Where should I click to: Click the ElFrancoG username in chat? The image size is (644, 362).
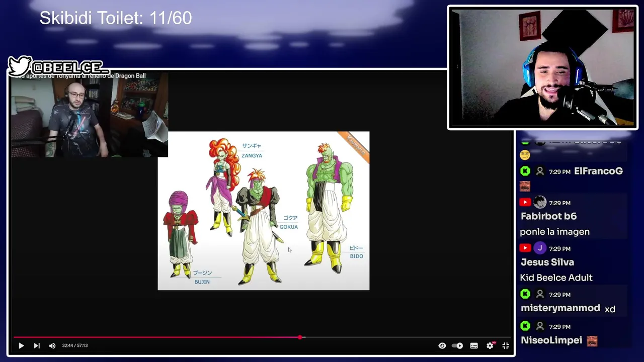[598, 171]
